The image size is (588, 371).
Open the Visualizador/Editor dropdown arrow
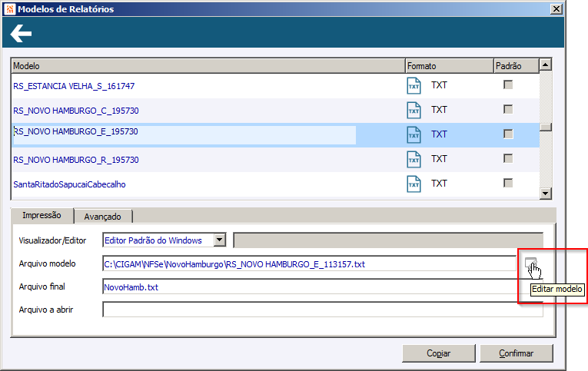click(219, 240)
